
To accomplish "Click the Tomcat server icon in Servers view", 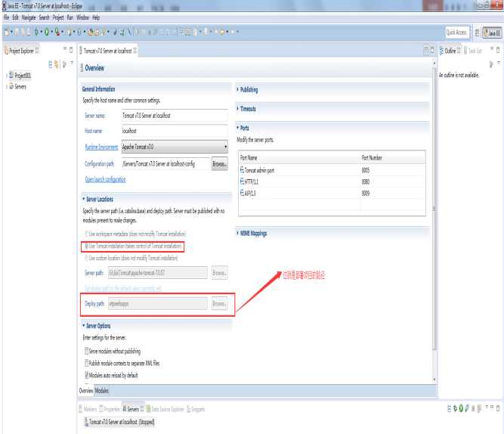I will click(86, 421).
